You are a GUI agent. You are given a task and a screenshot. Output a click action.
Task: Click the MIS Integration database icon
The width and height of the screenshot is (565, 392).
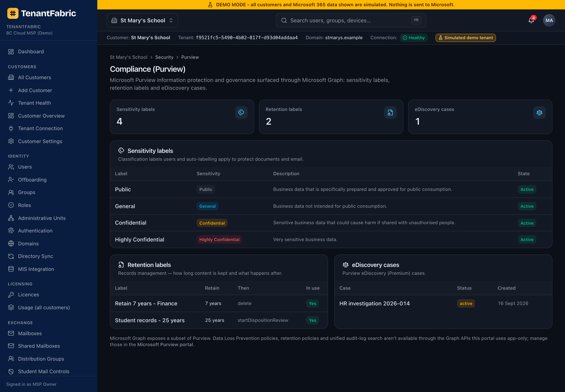click(x=11, y=269)
